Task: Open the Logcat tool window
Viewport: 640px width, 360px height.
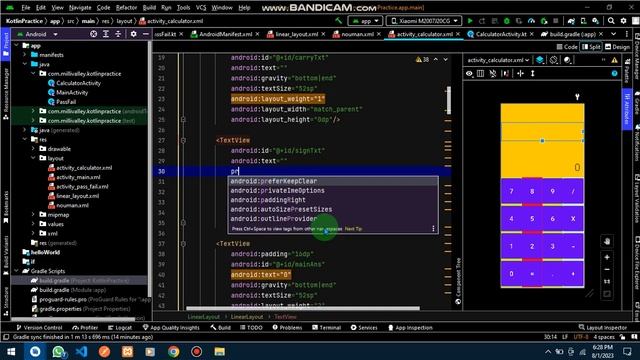Action: (x=120, y=327)
